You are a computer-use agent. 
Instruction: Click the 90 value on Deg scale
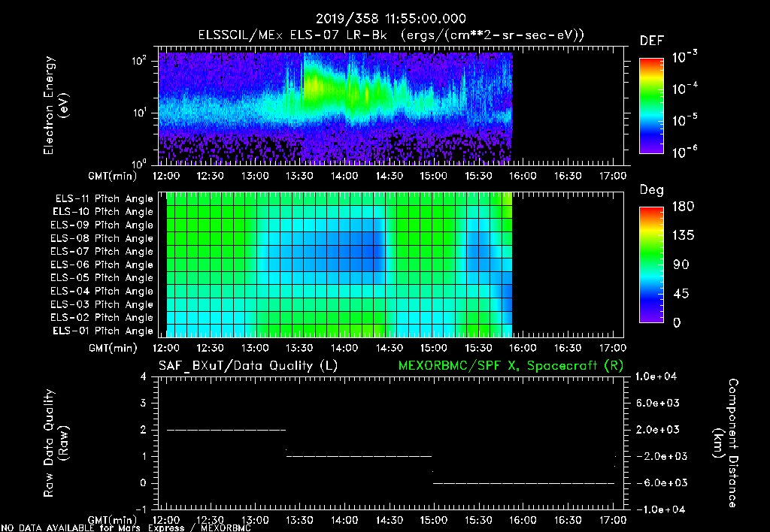pyautogui.click(x=681, y=265)
